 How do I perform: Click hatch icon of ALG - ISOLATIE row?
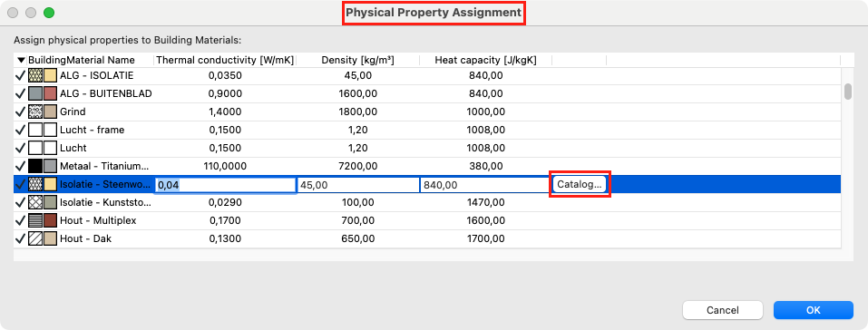(x=35, y=75)
